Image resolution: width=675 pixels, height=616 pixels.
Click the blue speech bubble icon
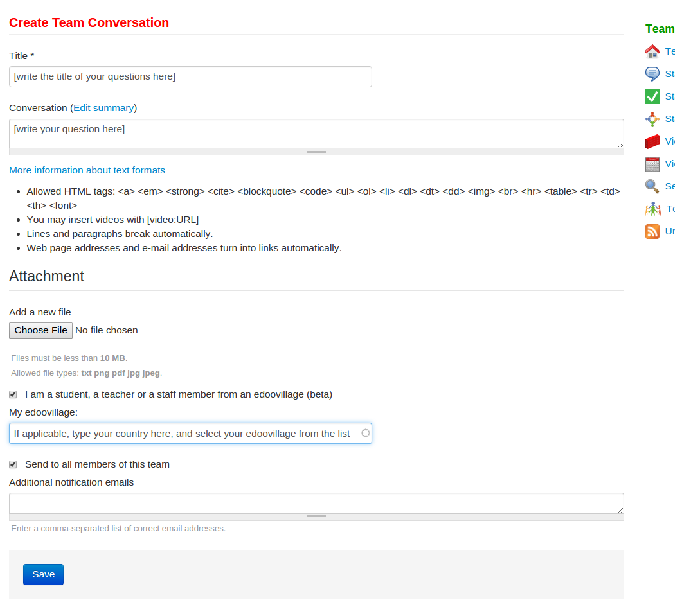click(x=652, y=74)
